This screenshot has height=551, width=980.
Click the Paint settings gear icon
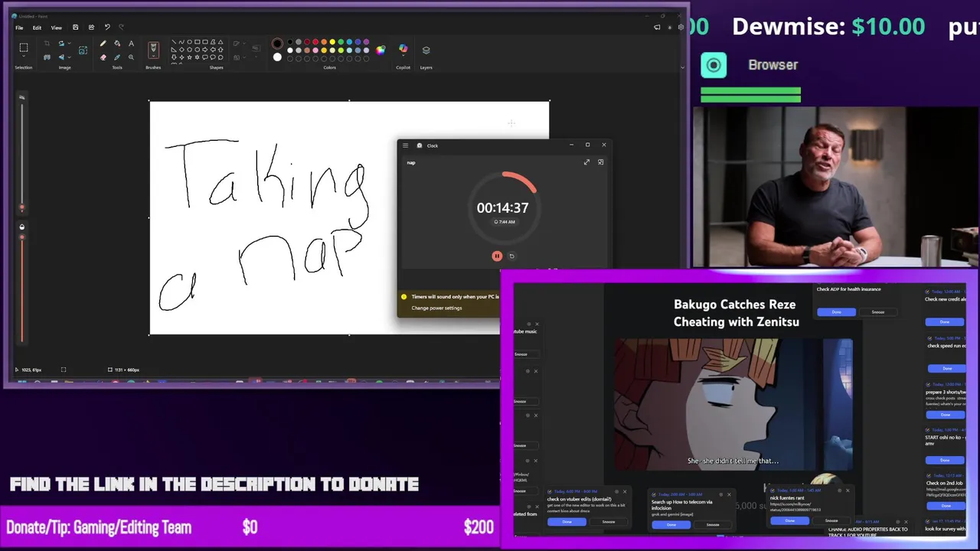[681, 28]
